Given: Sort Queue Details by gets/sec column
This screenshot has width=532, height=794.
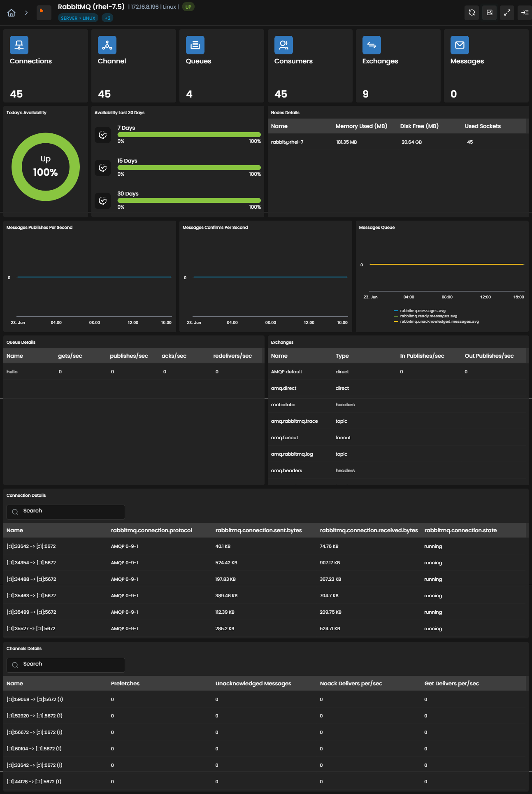Looking at the screenshot, I should [x=70, y=356].
